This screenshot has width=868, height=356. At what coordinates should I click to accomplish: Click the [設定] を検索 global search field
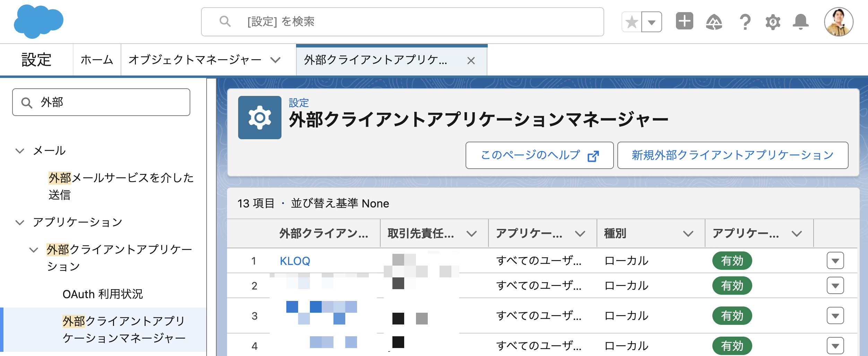pos(402,22)
